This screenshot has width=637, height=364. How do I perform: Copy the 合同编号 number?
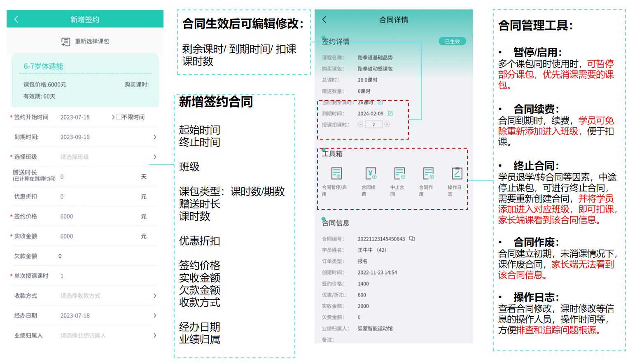coord(412,239)
